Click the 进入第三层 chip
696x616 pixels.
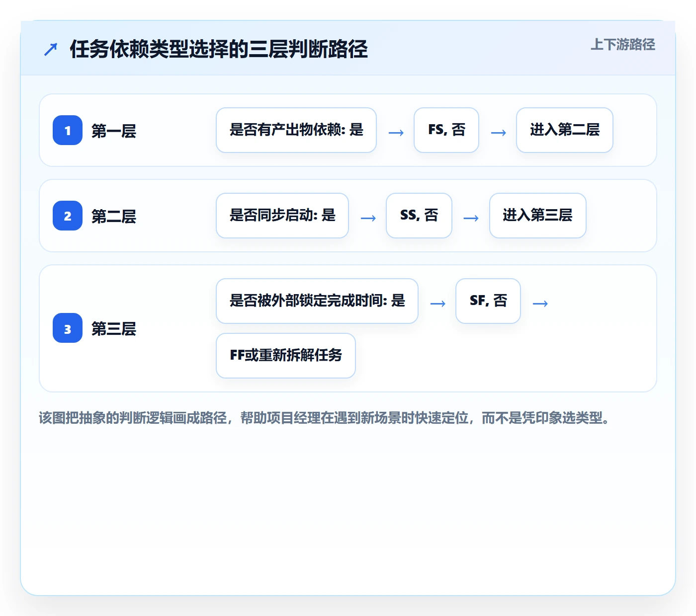click(538, 216)
